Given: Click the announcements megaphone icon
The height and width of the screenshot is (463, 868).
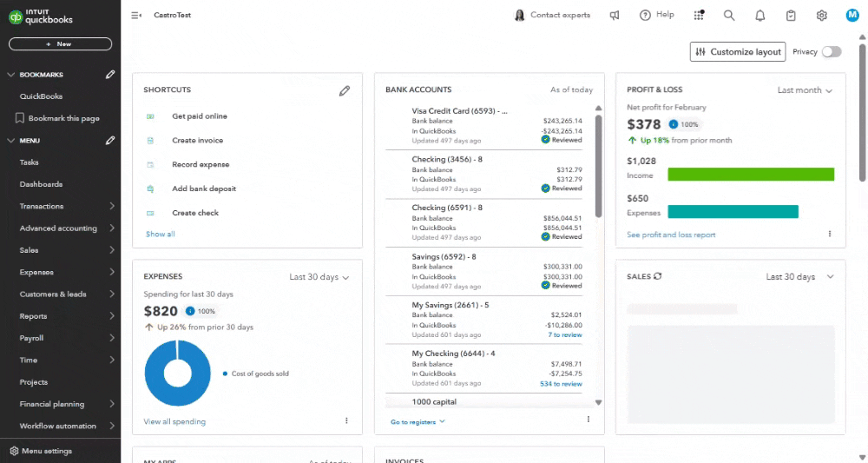Looking at the screenshot, I should [615, 16].
